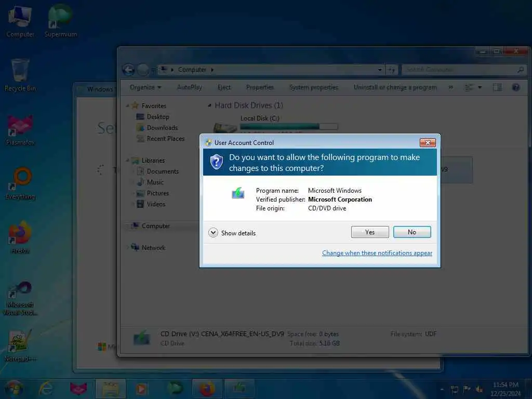Open Firefox desktop shortcut
Viewport: 532px width, 399px height.
(20, 237)
